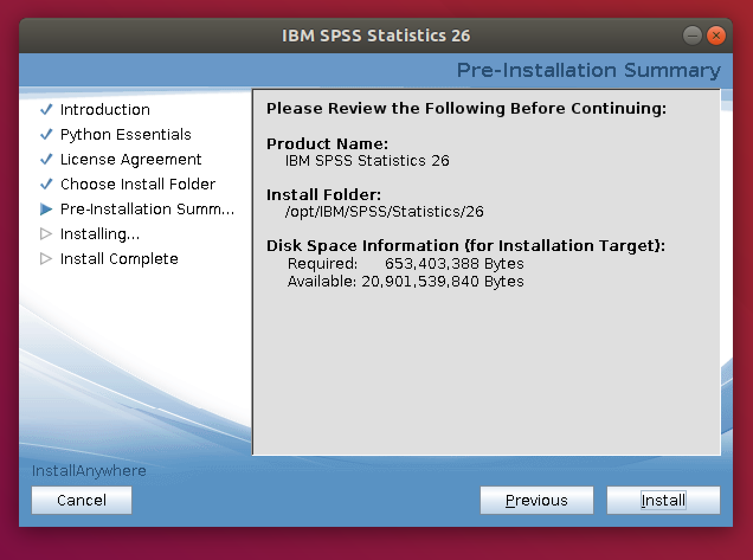753x560 pixels.
Task: Click the checkmark next to Python Essentials
Action: [x=46, y=135]
